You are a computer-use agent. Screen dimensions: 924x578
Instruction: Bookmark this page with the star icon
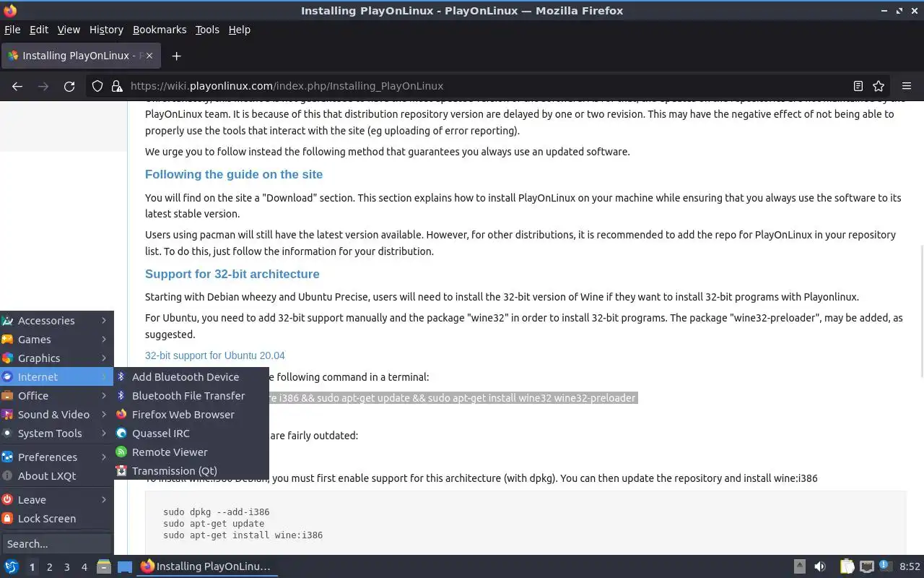point(879,86)
